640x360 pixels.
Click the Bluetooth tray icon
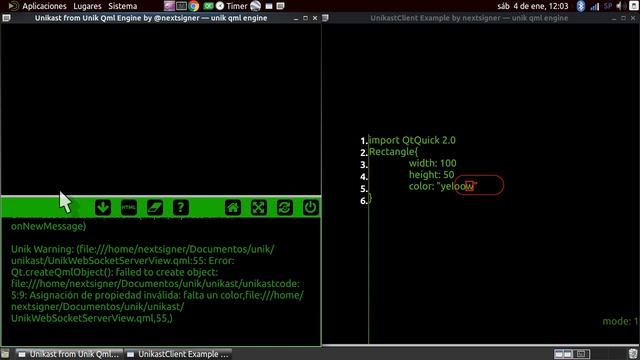580,6
